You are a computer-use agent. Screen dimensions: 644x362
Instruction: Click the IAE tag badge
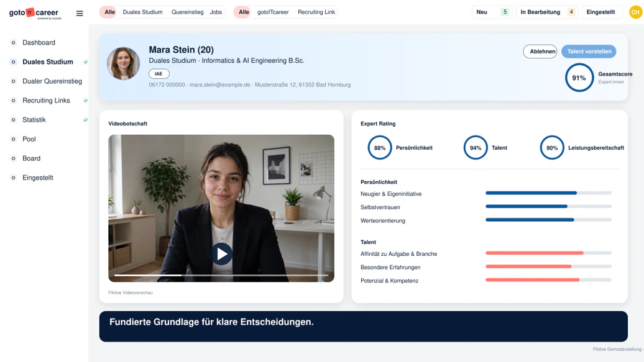tap(159, 74)
